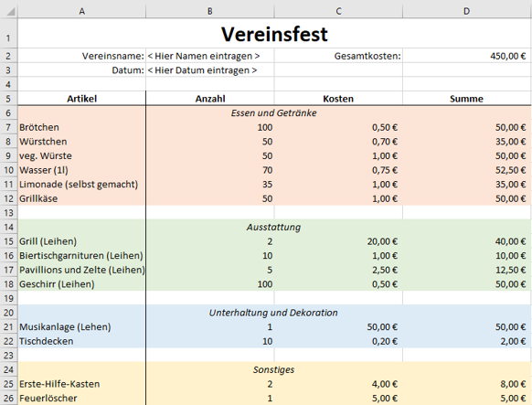
Task: Select the Ausstattung section heading
Action: pyautogui.click(x=273, y=227)
